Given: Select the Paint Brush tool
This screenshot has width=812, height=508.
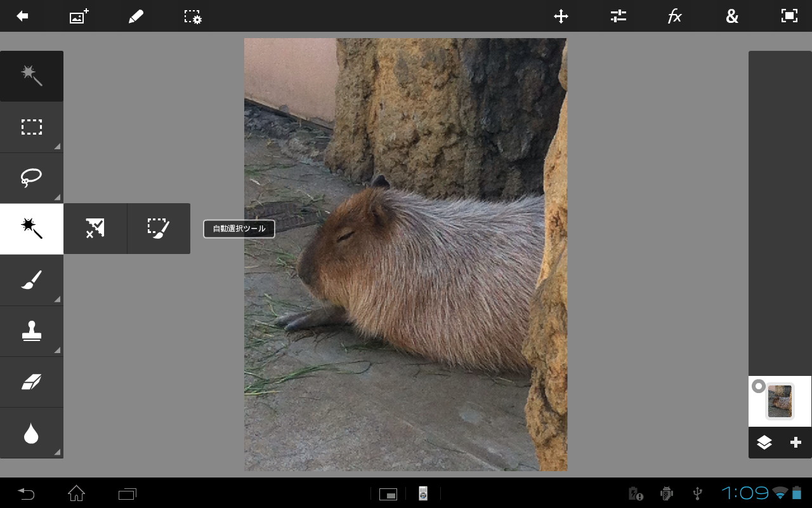Looking at the screenshot, I should tap(32, 280).
